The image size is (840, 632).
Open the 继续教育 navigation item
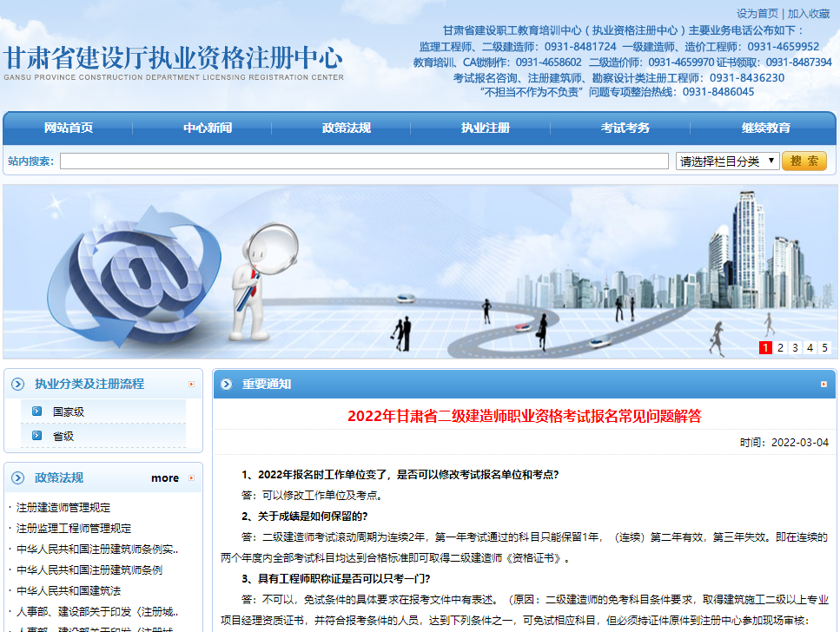[764, 128]
